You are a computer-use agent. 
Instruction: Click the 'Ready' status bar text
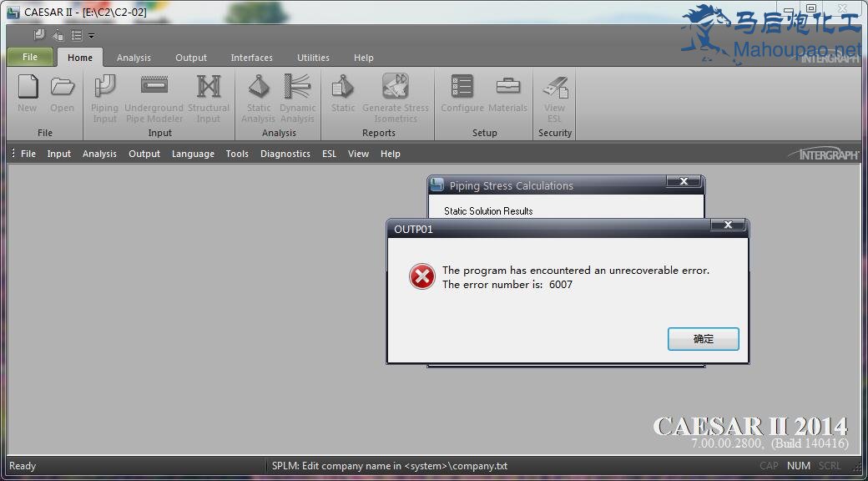(x=23, y=466)
